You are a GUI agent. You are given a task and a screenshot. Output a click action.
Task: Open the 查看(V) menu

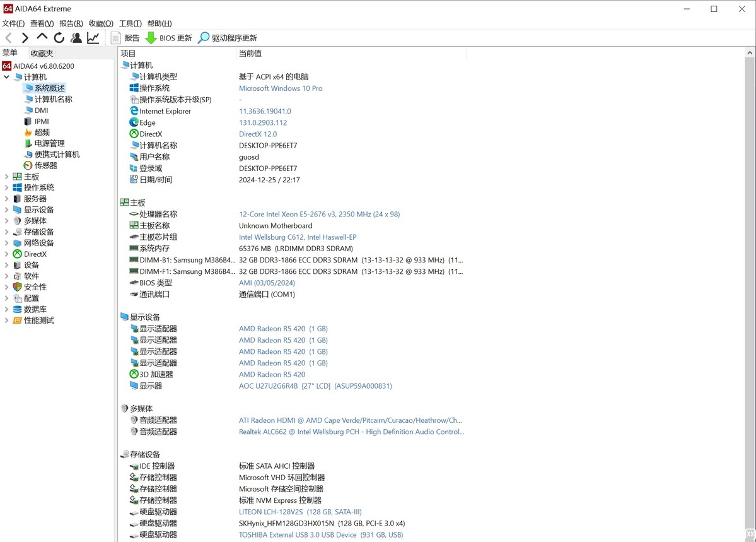[42, 23]
